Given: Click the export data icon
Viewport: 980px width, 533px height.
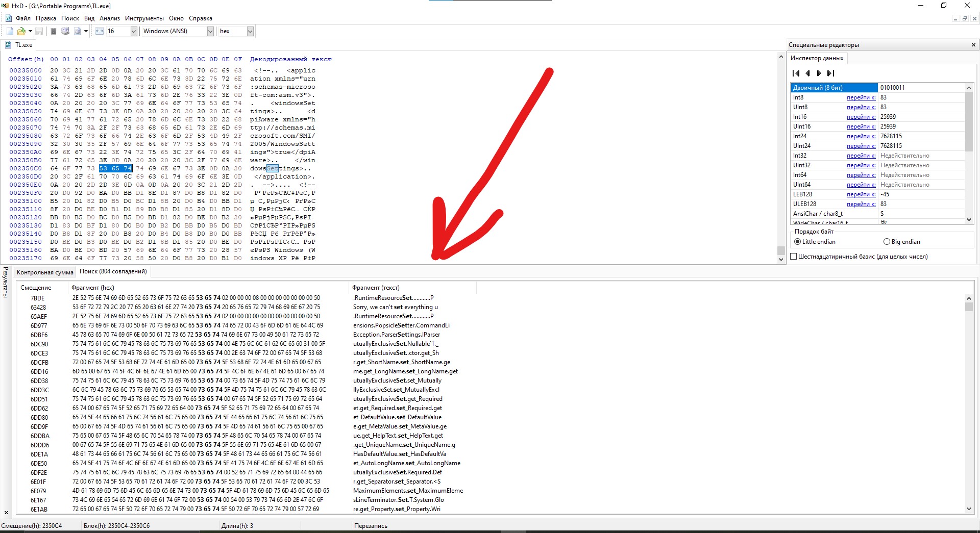Looking at the screenshot, I should click(x=78, y=31).
